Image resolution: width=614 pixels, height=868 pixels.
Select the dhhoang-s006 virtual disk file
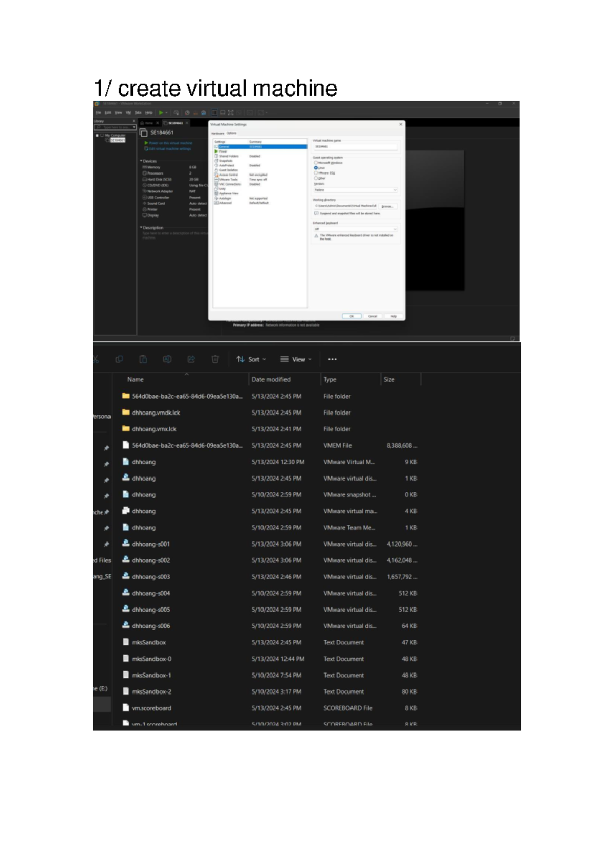[270, 626]
